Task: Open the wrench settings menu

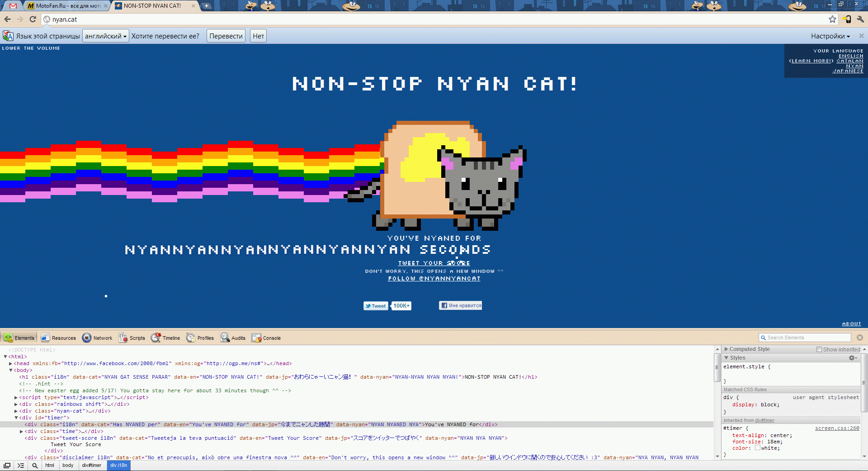Action: (860, 19)
